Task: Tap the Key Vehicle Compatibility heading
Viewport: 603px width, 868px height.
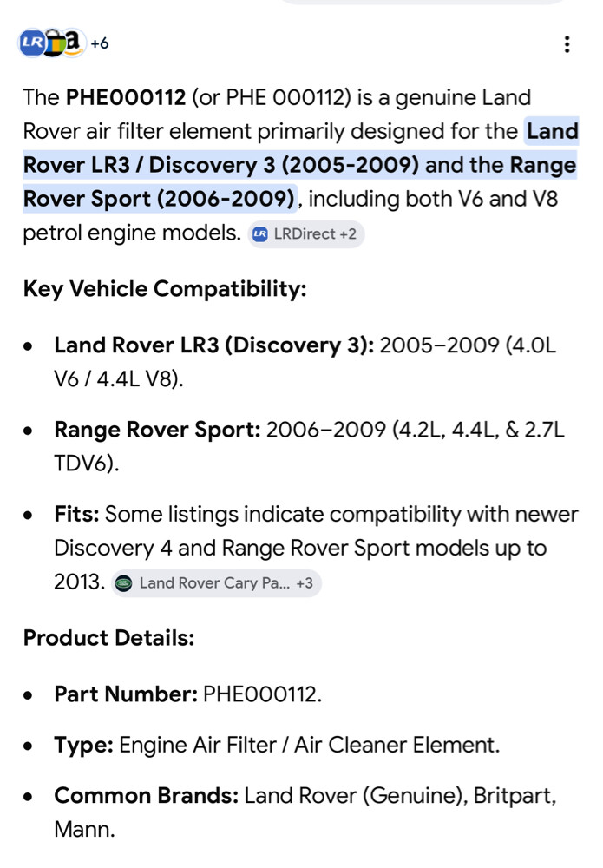Action: click(x=165, y=289)
